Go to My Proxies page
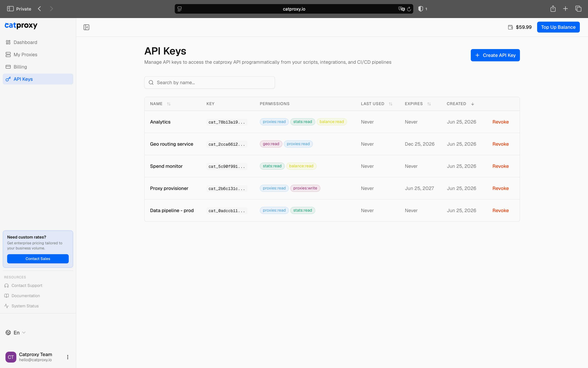 click(x=38, y=55)
